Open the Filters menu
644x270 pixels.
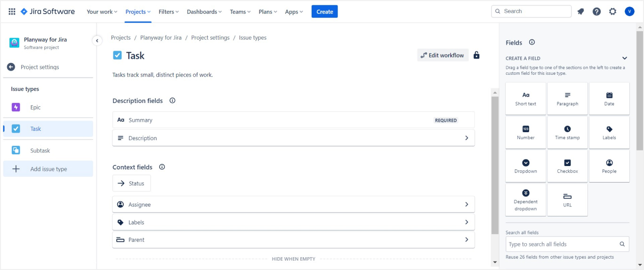pyautogui.click(x=169, y=12)
